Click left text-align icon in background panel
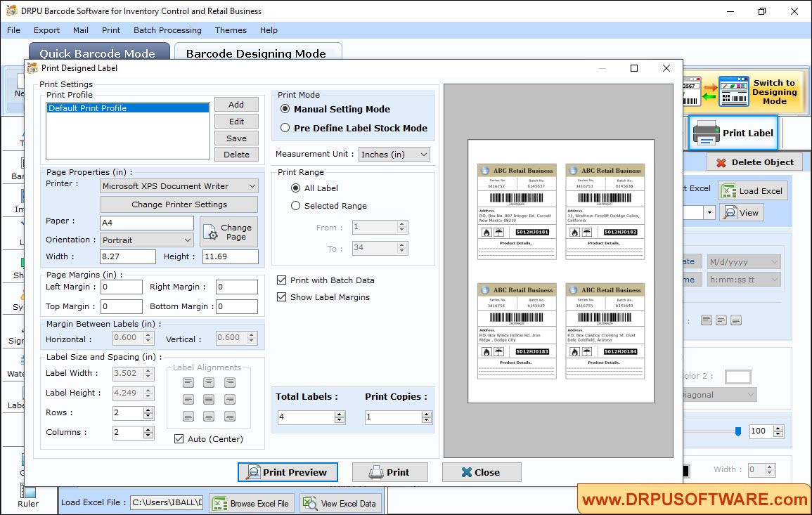 pos(707,320)
